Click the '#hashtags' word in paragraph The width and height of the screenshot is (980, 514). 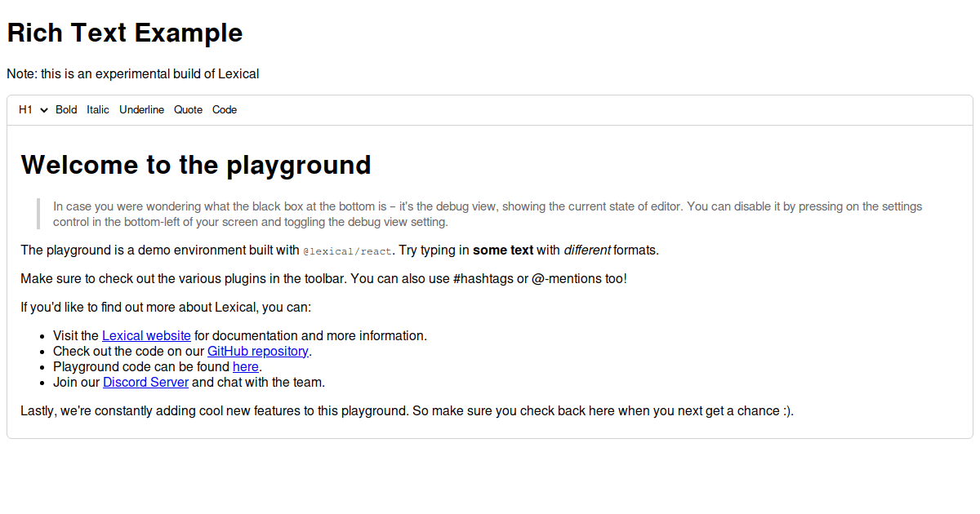(x=483, y=279)
